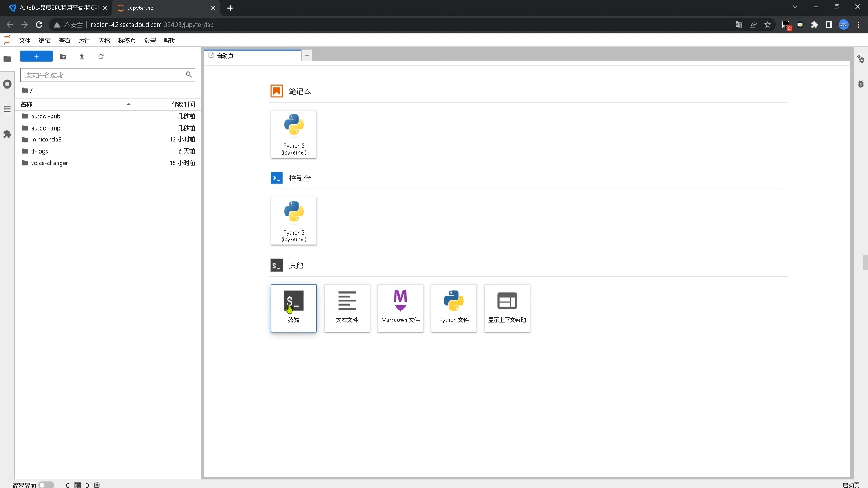The image size is (868, 488).
Task: Open the 运行 menu
Action: tap(84, 41)
